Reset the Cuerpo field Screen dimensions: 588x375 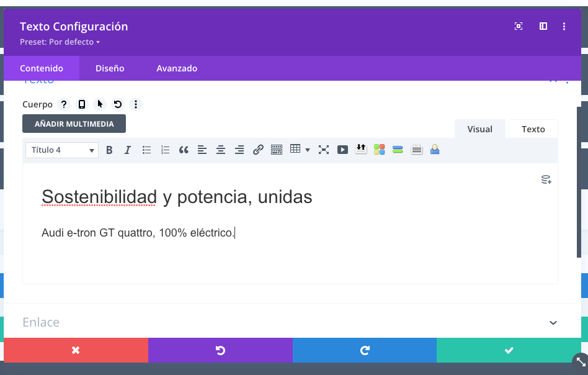tap(118, 104)
